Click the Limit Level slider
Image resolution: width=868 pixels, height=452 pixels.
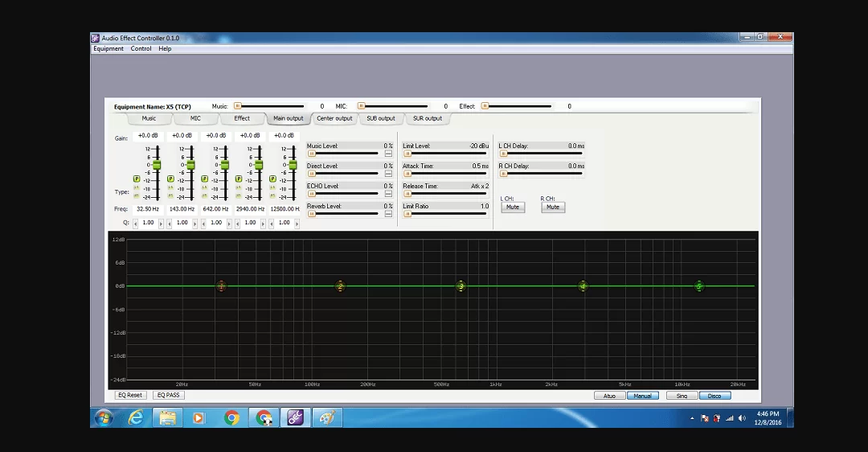(445, 153)
